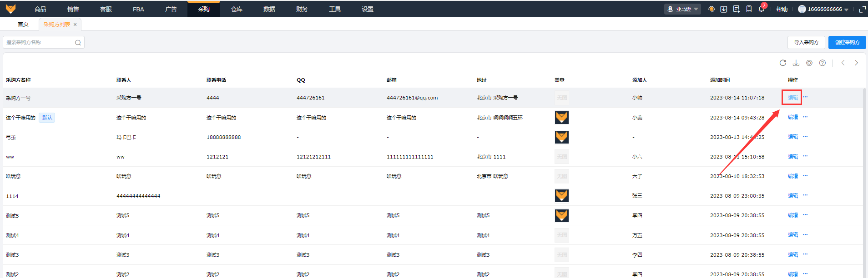Open more actions for row 弓虽

(805, 137)
